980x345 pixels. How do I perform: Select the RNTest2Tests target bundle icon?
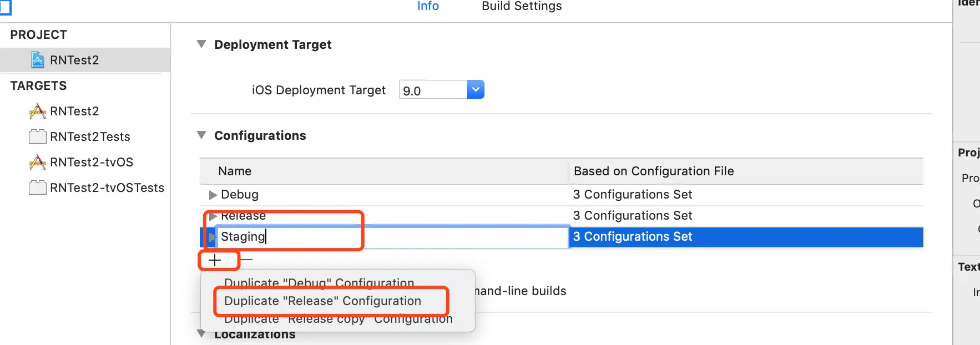click(37, 136)
